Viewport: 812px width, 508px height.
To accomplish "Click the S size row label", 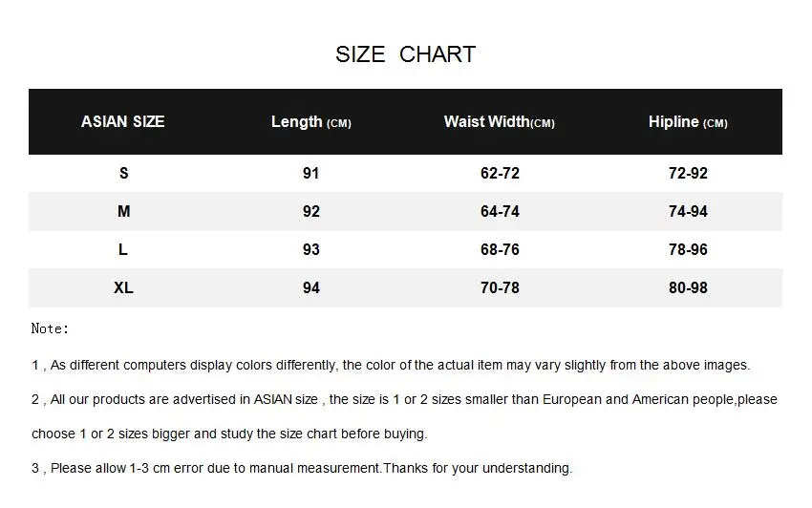I will pos(123,173).
